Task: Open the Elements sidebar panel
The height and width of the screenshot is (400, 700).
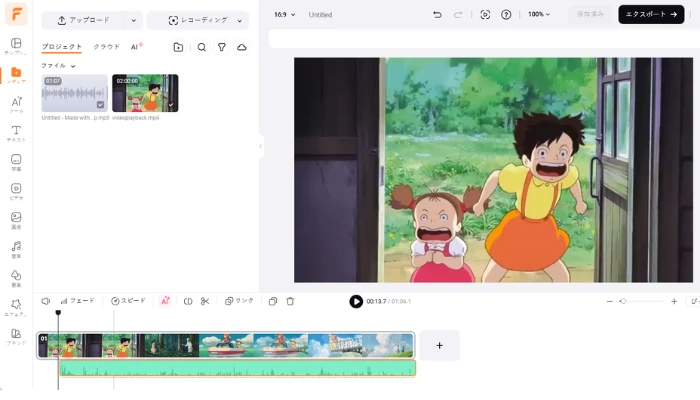Action: click(16, 279)
